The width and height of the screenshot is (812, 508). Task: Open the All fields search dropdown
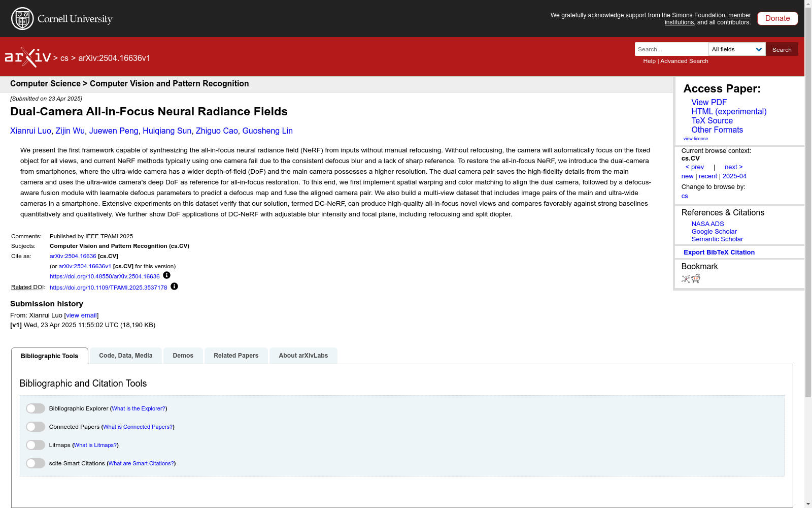(737, 49)
